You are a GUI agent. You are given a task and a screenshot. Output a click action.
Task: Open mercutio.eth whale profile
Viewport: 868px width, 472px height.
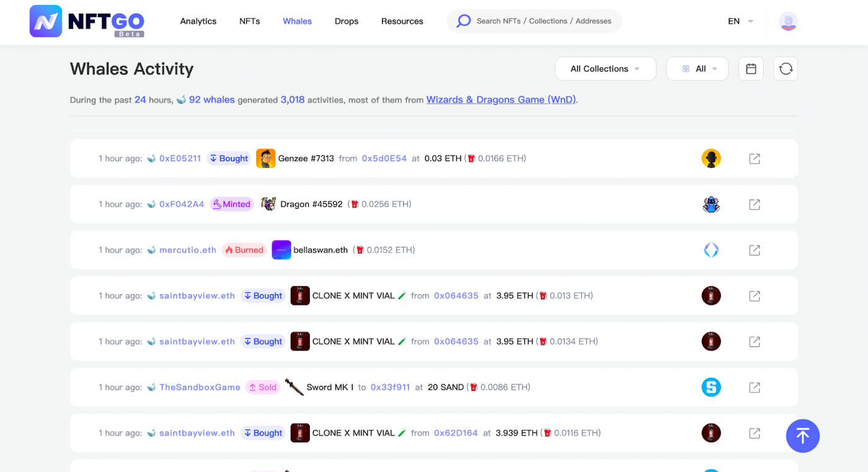tap(188, 250)
